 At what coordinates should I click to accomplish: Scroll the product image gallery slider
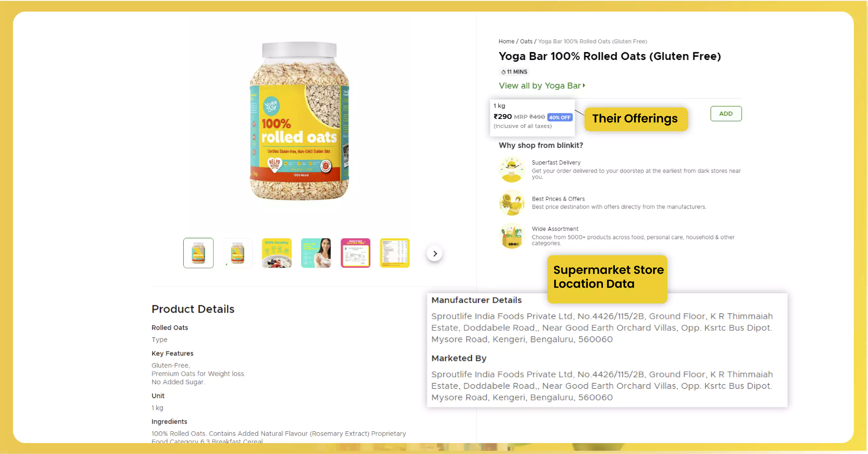coord(435,253)
